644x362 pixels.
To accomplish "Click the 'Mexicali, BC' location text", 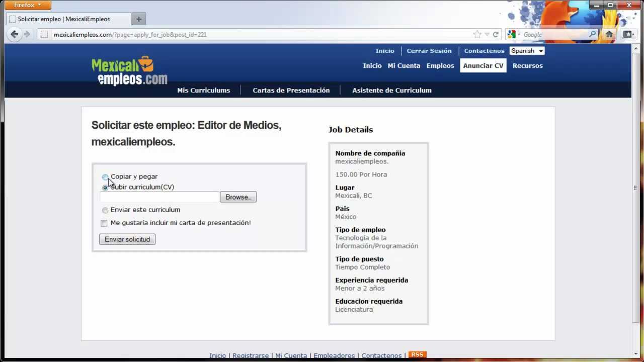I will (x=354, y=196).
